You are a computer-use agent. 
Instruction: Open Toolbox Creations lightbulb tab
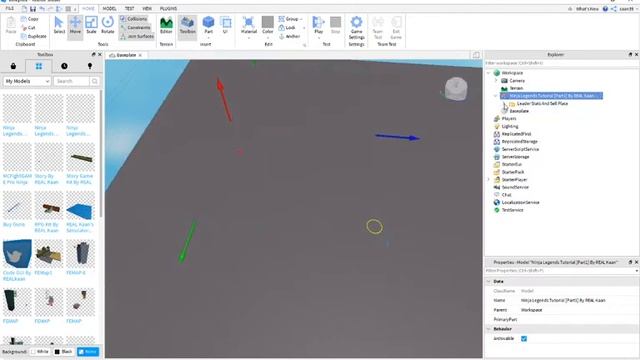(90, 66)
